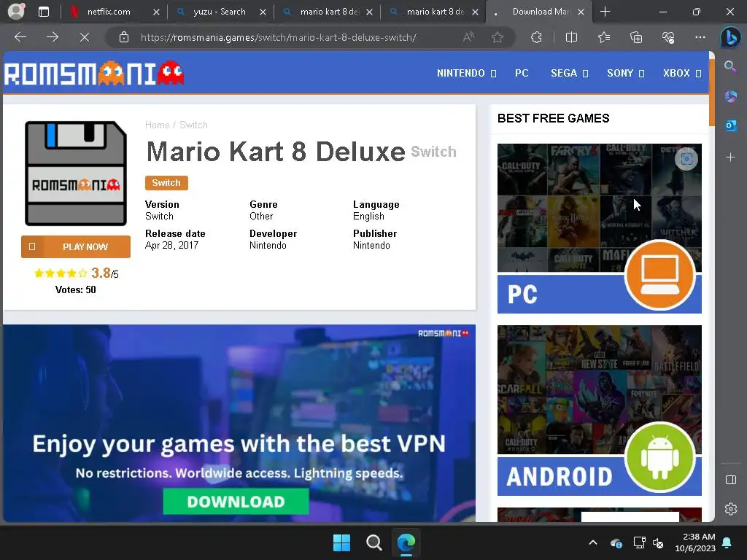Close the Download Mario tab

click(581, 12)
